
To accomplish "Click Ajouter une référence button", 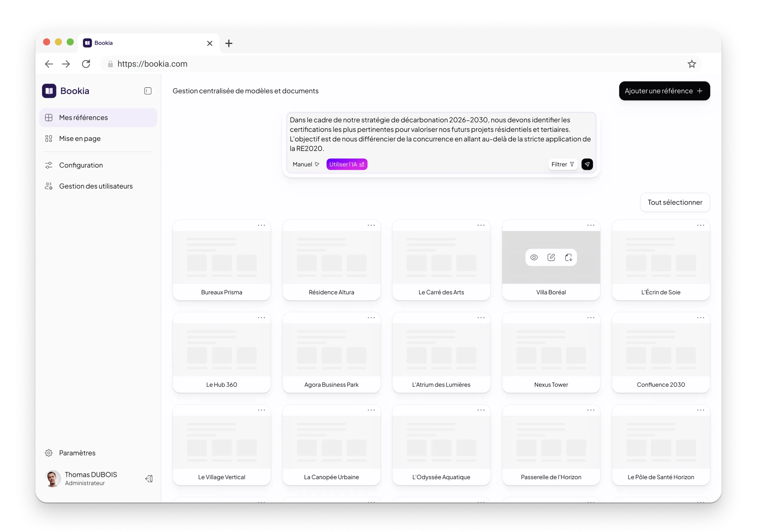I will pos(664,91).
